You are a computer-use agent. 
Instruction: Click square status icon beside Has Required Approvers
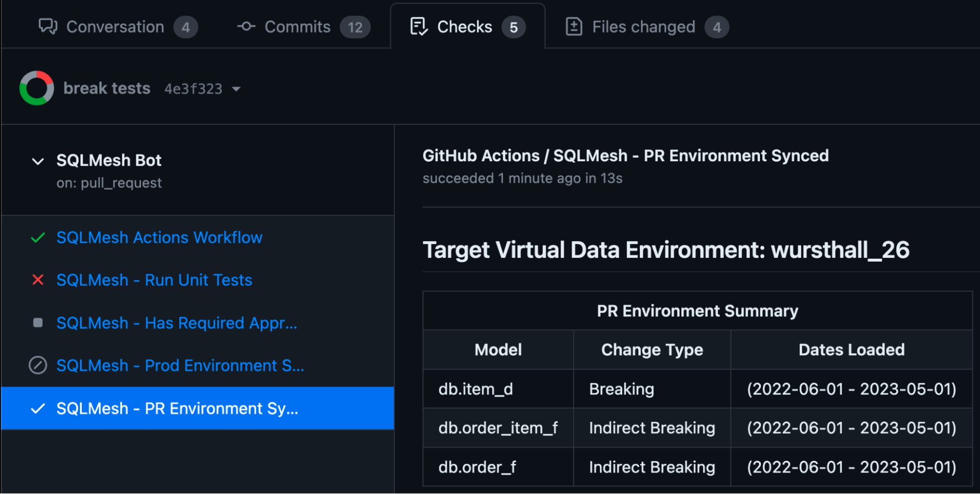(x=38, y=322)
